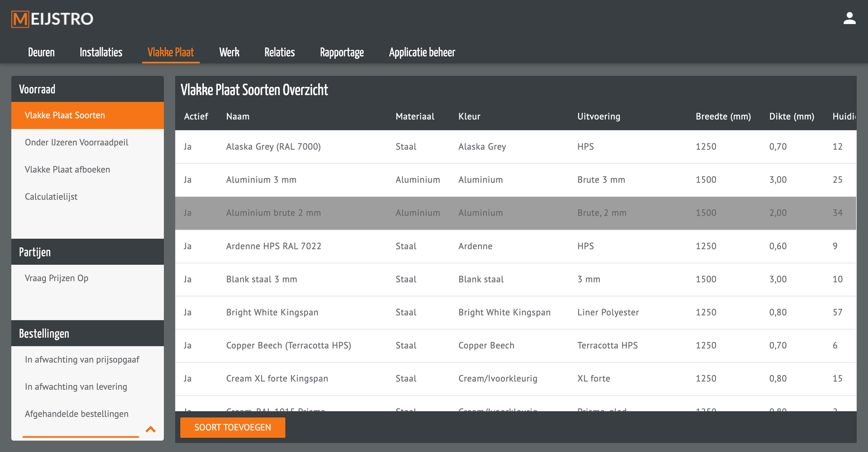The image size is (868, 452).
Task: Select the Bright White Kingspan name cell
Action: pos(272,312)
